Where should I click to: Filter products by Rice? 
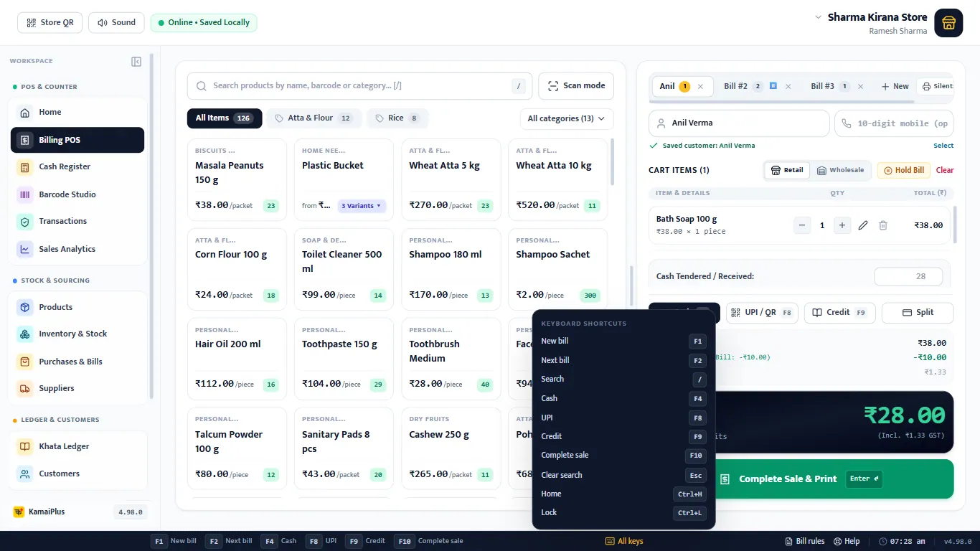click(397, 118)
